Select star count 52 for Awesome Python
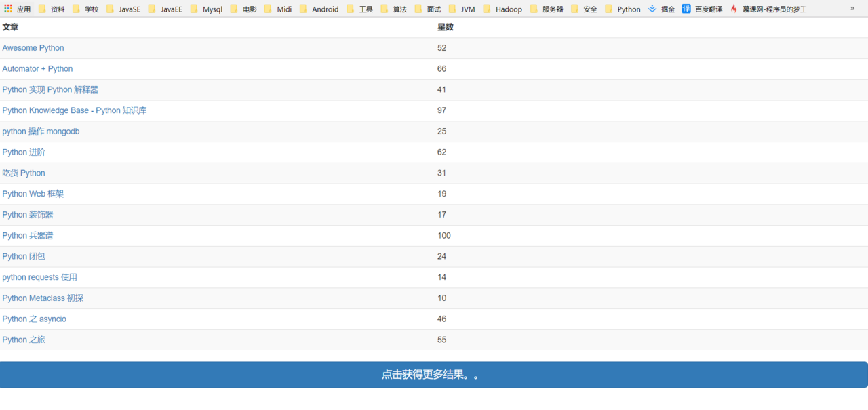This screenshot has width=868, height=410. (x=442, y=48)
